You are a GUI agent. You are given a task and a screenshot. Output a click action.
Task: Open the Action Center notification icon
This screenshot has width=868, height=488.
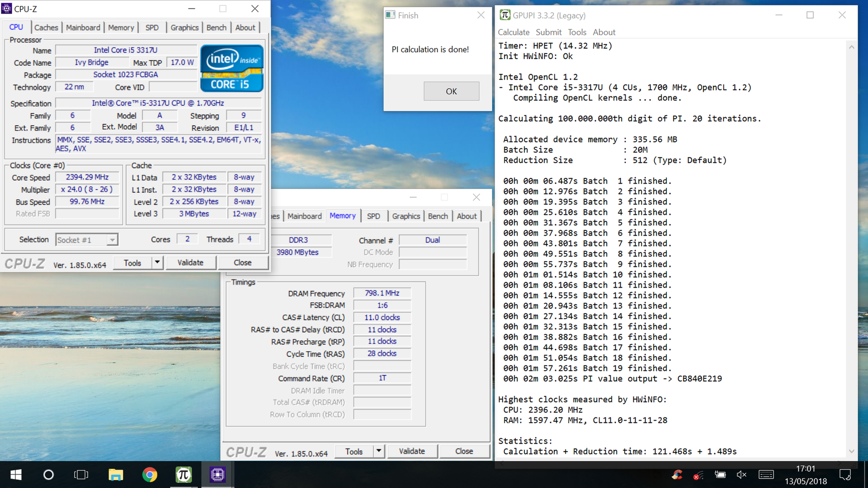pos(845,474)
